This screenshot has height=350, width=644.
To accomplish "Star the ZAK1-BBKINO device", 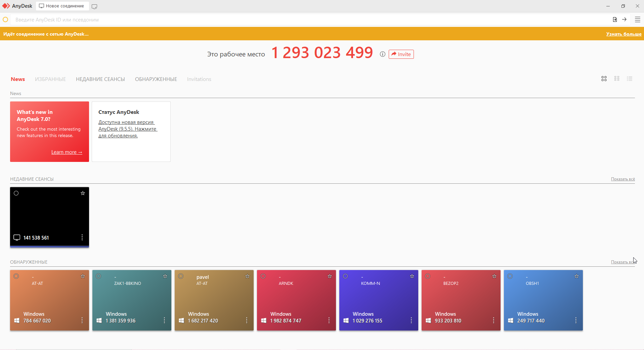I will (x=165, y=276).
